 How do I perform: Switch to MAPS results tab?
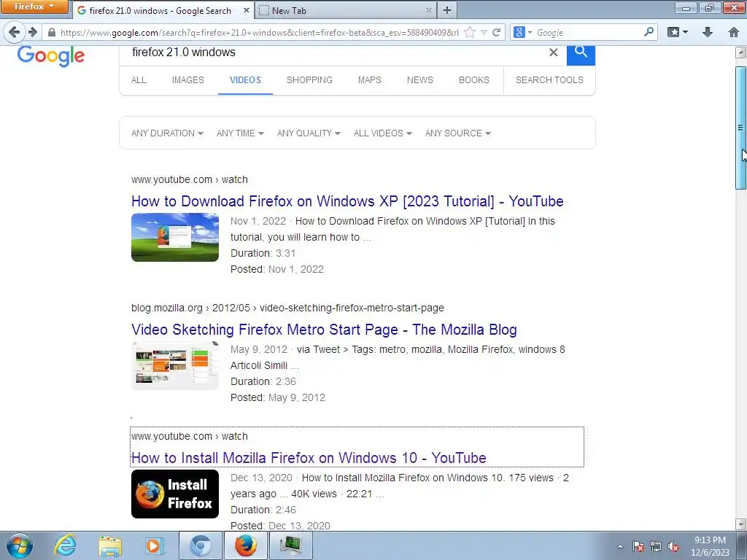point(370,80)
